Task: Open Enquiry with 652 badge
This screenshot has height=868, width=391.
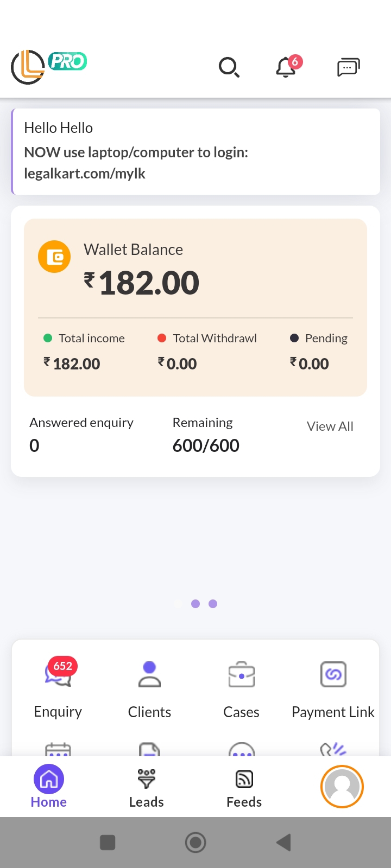Action: (x=58, y=675)
